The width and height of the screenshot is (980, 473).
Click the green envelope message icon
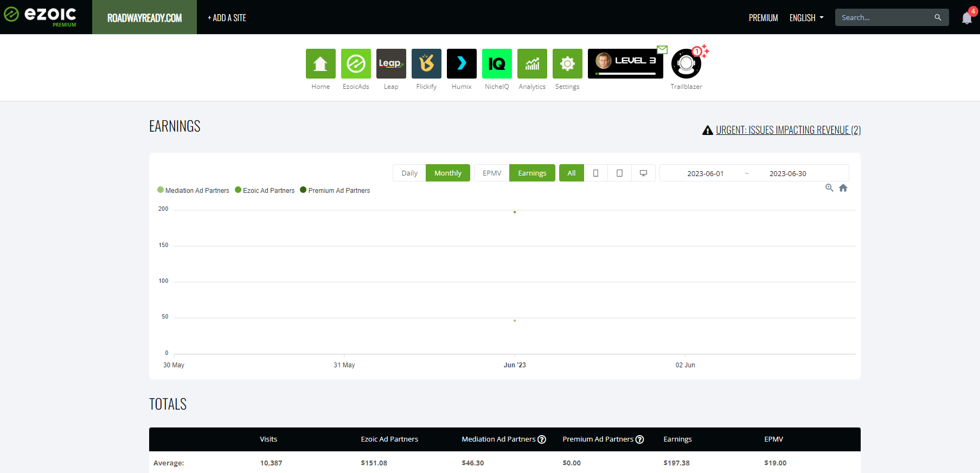662,49
